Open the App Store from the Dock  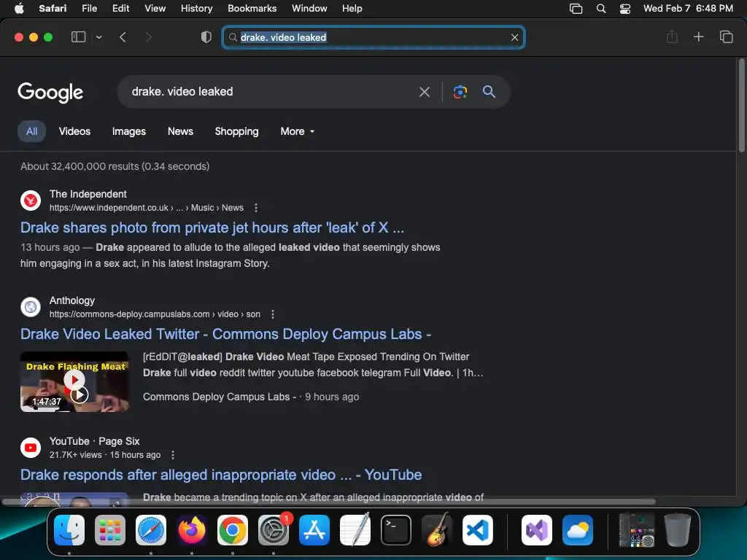click(x=314, y=530)
